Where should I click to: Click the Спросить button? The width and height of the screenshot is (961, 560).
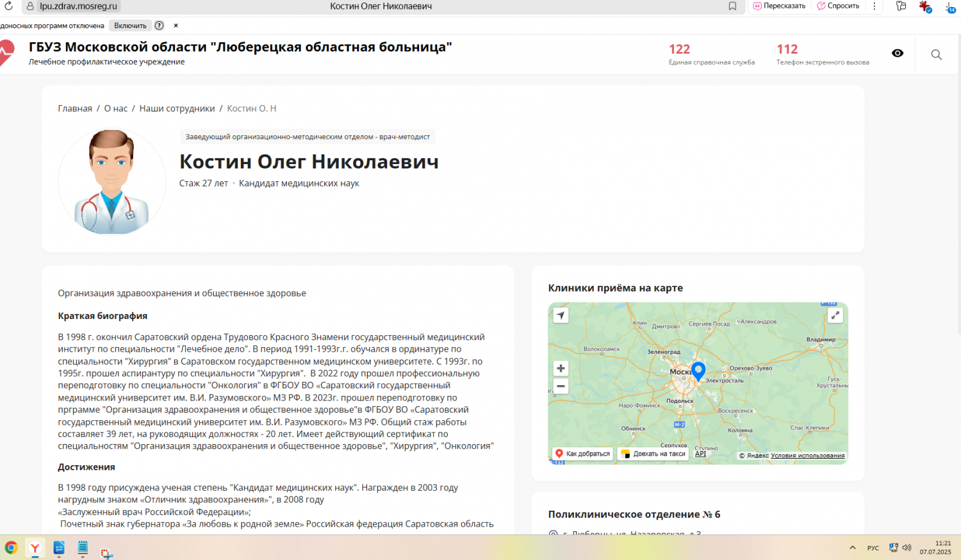coord(838,6)
